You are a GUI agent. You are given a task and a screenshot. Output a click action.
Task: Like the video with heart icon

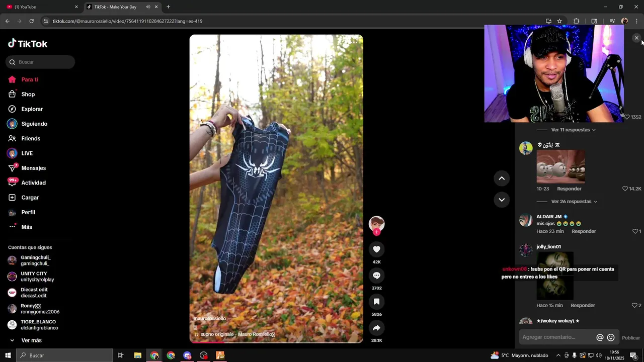pos(376,249)
